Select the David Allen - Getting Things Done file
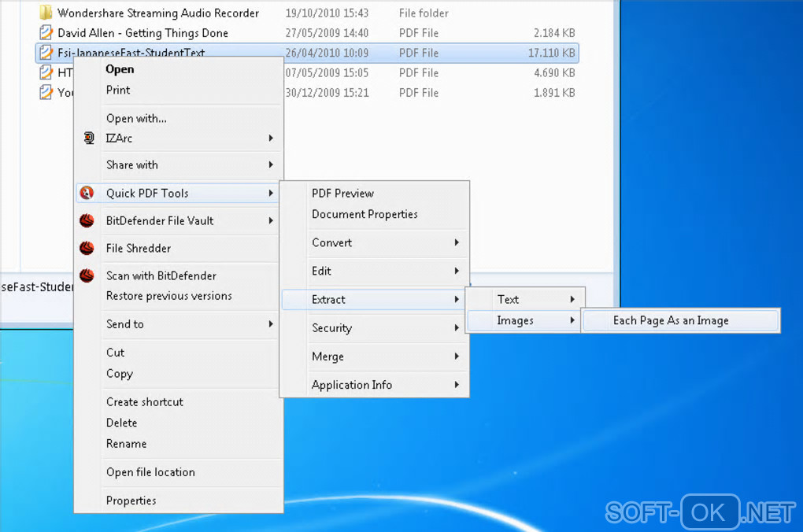Screen dimensions: 803x532 tap(142, 33)
